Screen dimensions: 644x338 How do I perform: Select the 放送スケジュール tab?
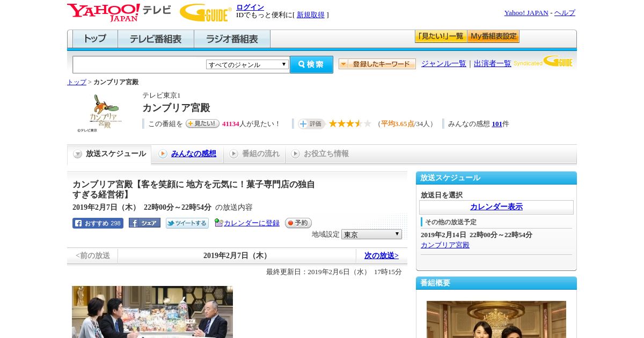109,154
